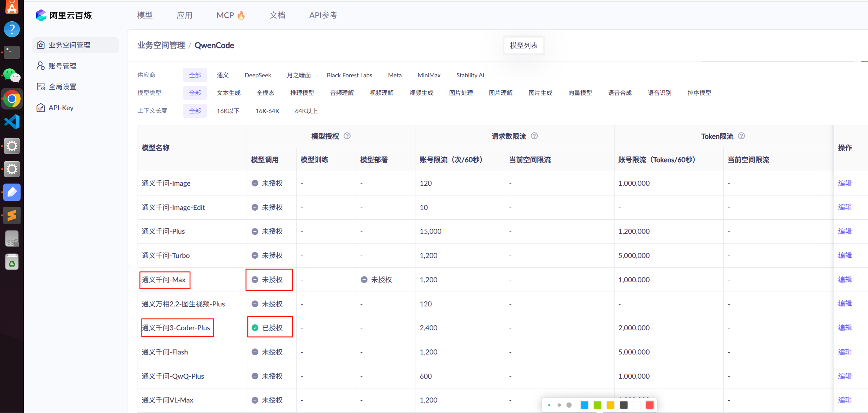Image resolution: width=868 pixels, height=413 pixels.
Task: Click the 通义千问-Turbo model name
Action: (x=166, y=255)
